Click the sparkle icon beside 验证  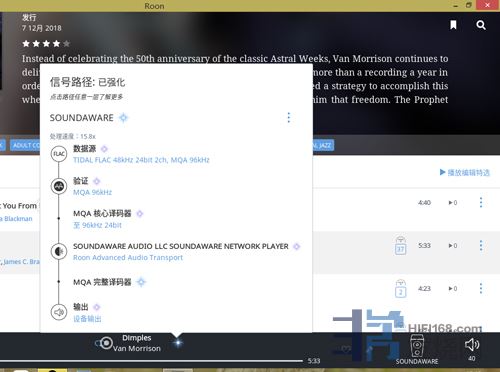pos(97,181)
